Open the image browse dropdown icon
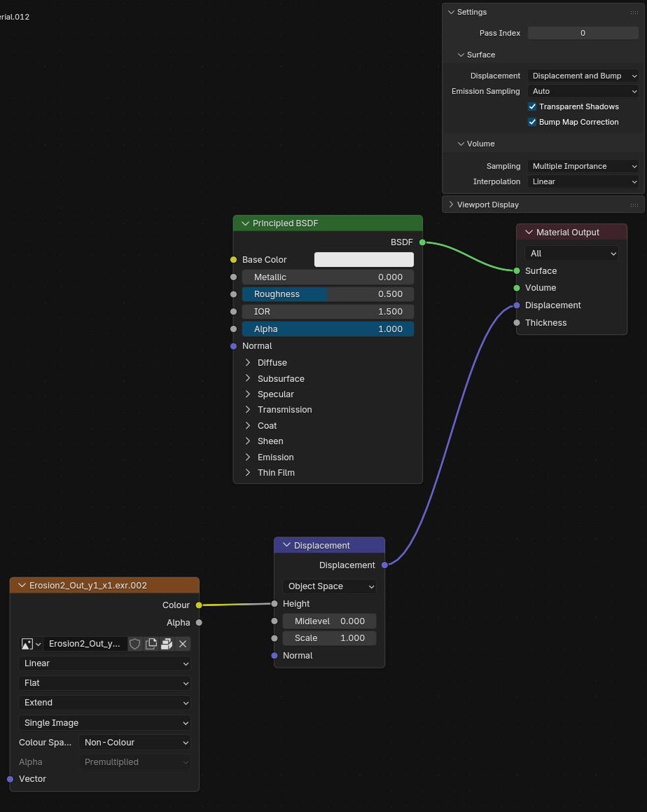Screen dimensions: 647x812 31,644
